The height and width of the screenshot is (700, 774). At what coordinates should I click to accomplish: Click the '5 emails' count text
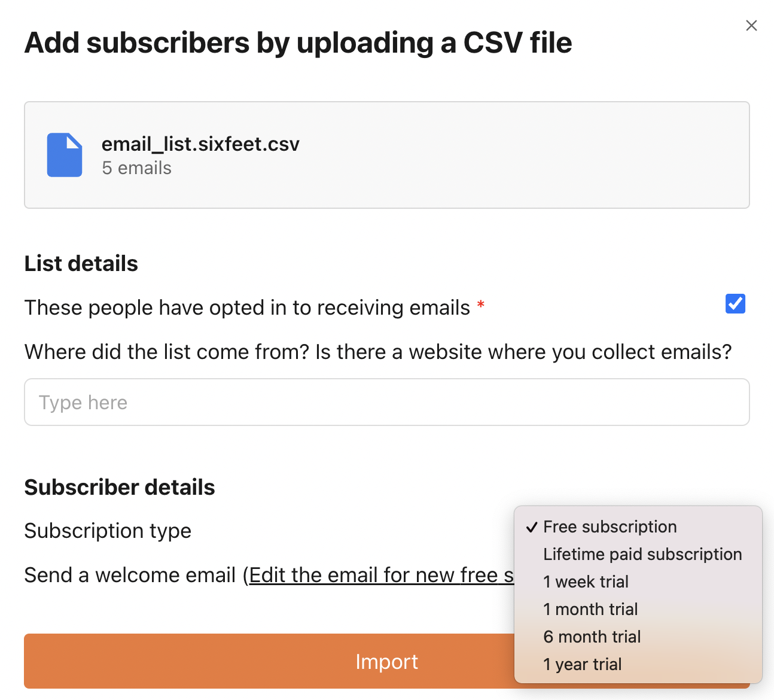coord(136,168)
